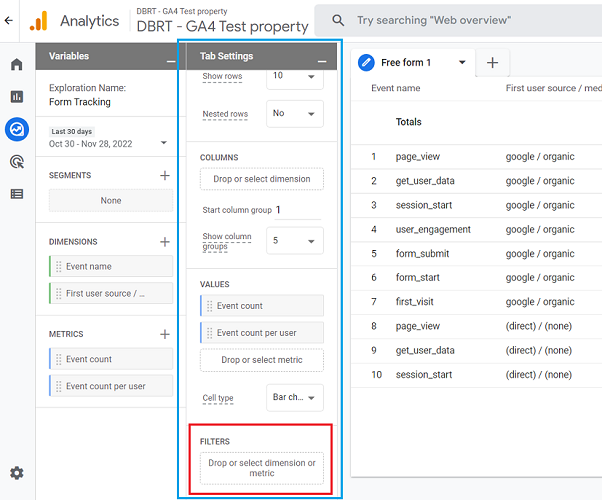Click the None segment placeholder
This screenshot has width=602, height=500.
tap(111, 200)
